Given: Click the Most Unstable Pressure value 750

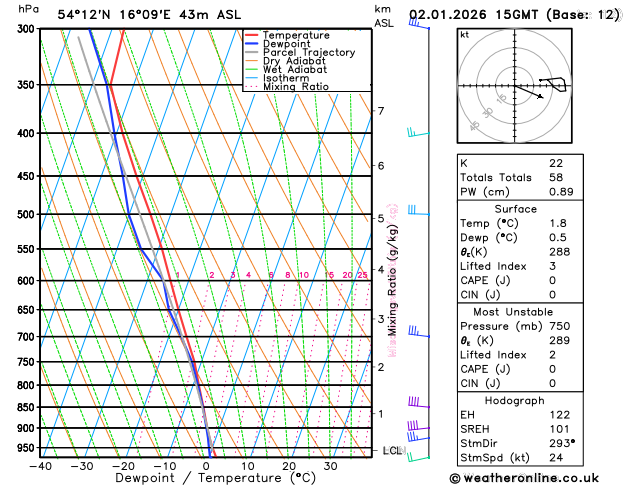Looking at the screenshot, I should click(x=560, y=326).
